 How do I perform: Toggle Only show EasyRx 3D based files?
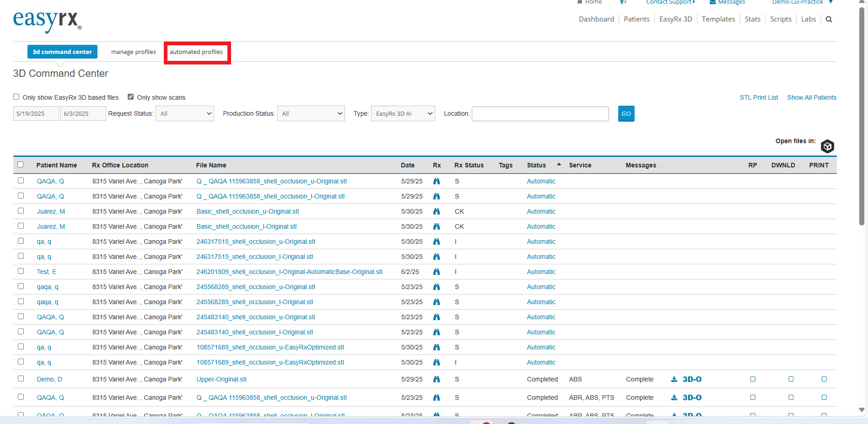pyautogui.click(x=16, y=97)
